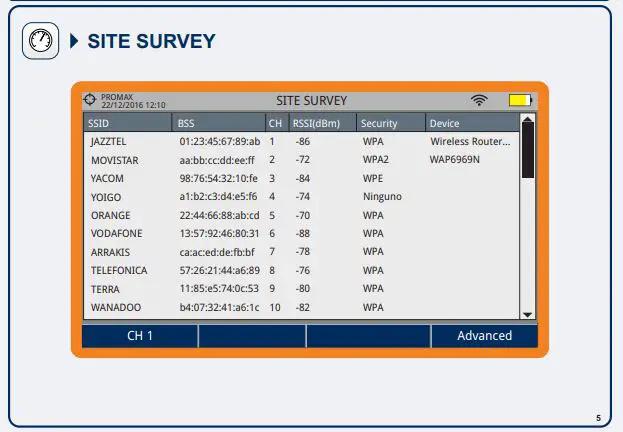Click the scroll down arrow of the list
Screen dimensions: 623x432
[528, 315]
